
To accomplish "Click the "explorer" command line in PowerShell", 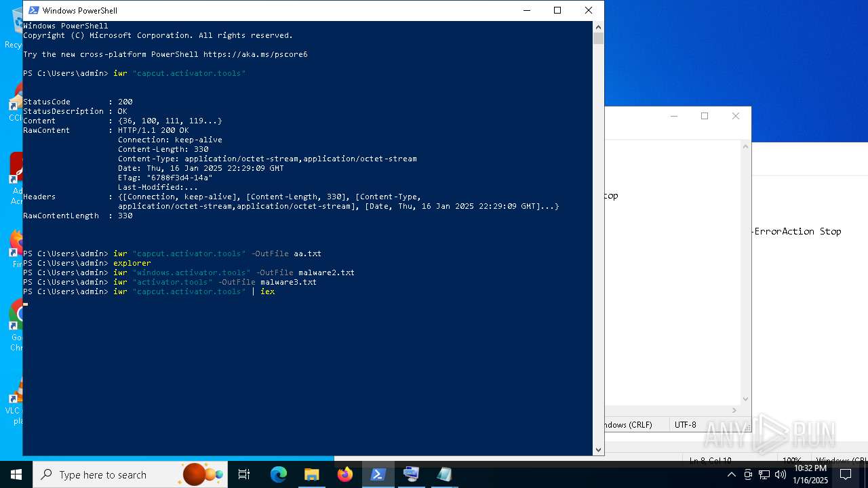I will click(x=132, y=263).
